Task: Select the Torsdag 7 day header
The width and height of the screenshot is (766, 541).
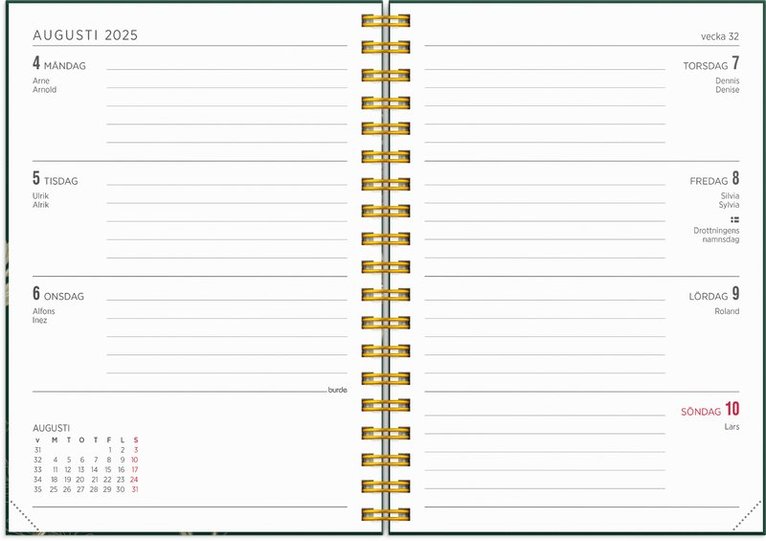Action: pos(711,65)
